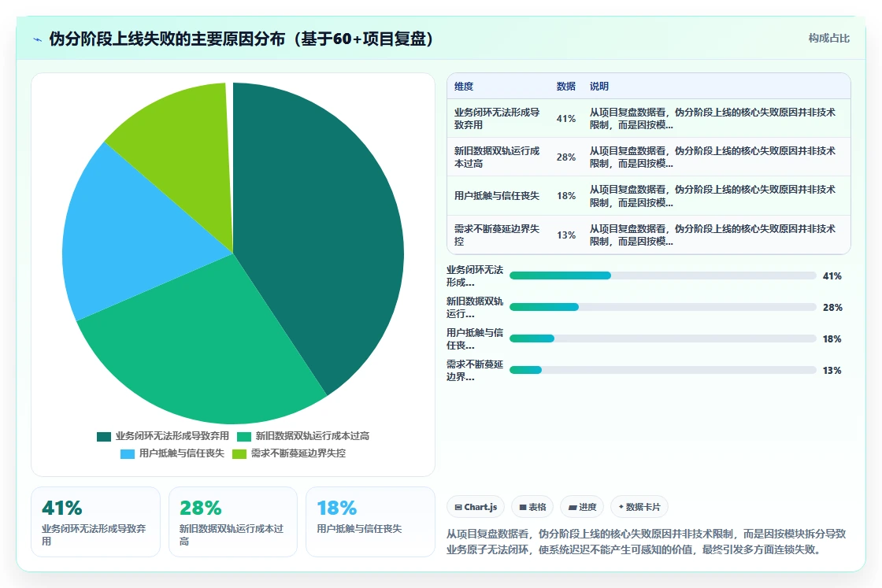Select table cell 业务闭环无法形成导致弃用
Image resolution: width=882 pixels, height=588 pixels.
pyautogui.click(x=497, y=119)
